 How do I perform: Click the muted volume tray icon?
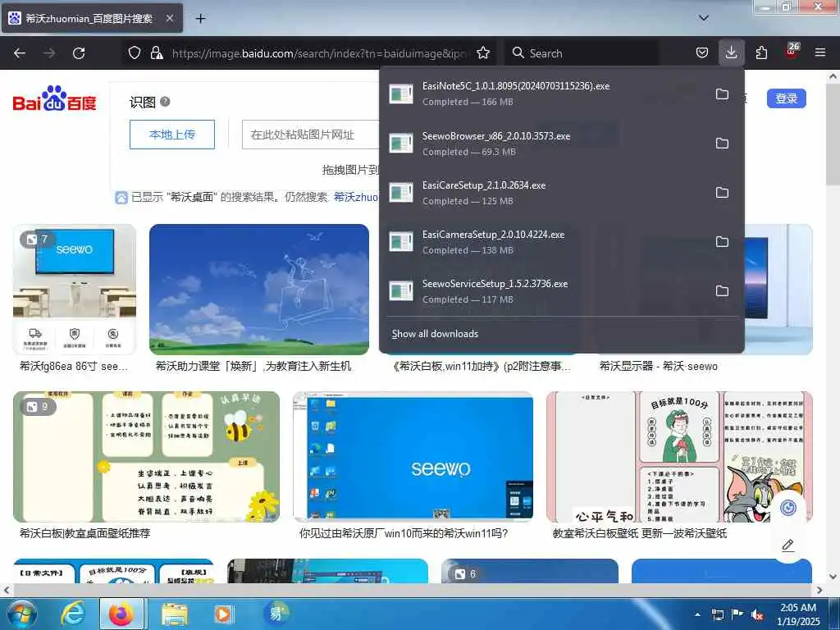pyautogui.click(x=757, y=615)
